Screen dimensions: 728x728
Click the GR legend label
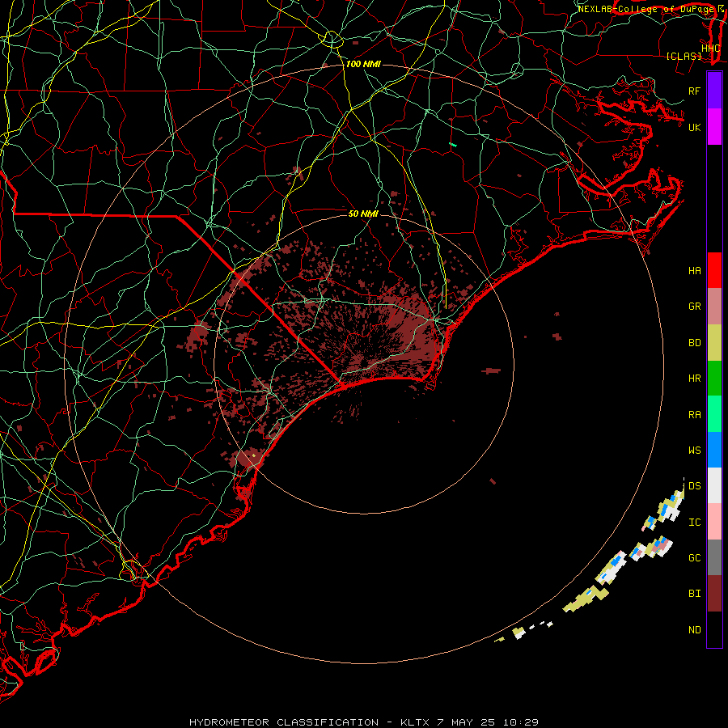[695, 307]
